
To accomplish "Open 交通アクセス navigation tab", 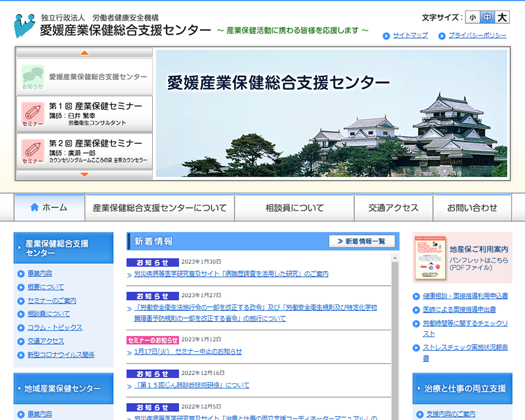I will (393, 208).
